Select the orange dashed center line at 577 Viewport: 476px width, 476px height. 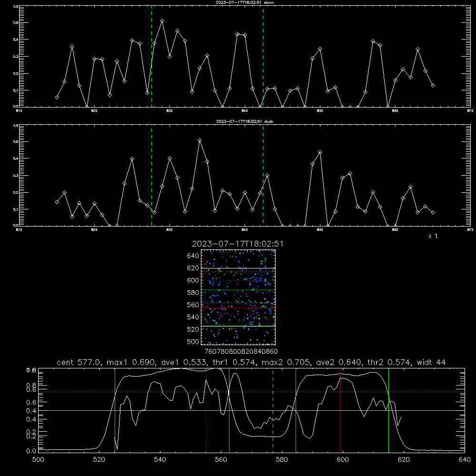pyautogui.click(x=273, y=410)
